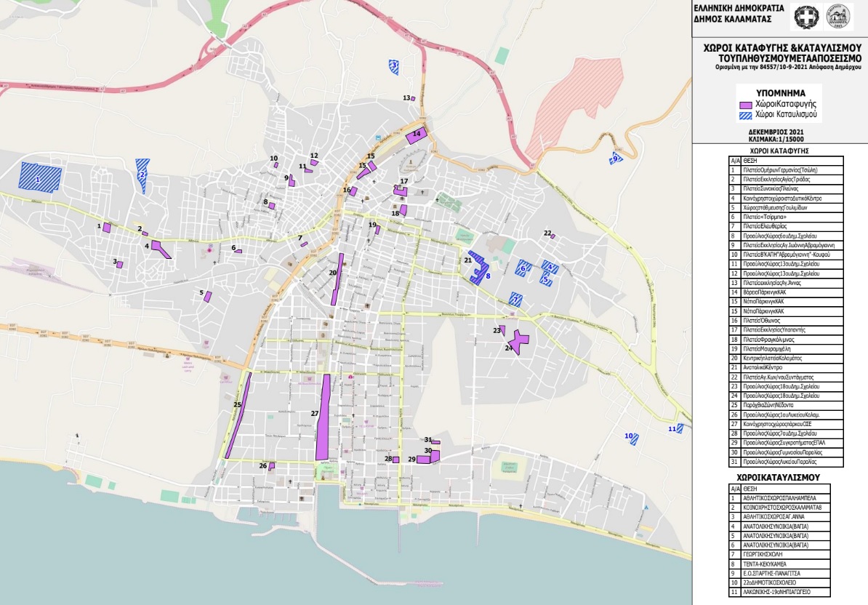Click the ΥΠΟΜΝΗΜΑ legend heading
868x605 pixels.
[779, 92]
